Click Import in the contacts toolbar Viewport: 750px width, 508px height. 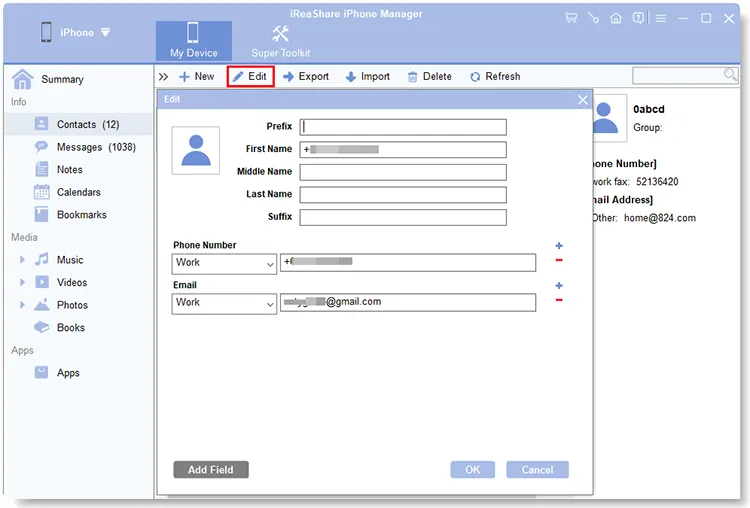tap(367, 77)
